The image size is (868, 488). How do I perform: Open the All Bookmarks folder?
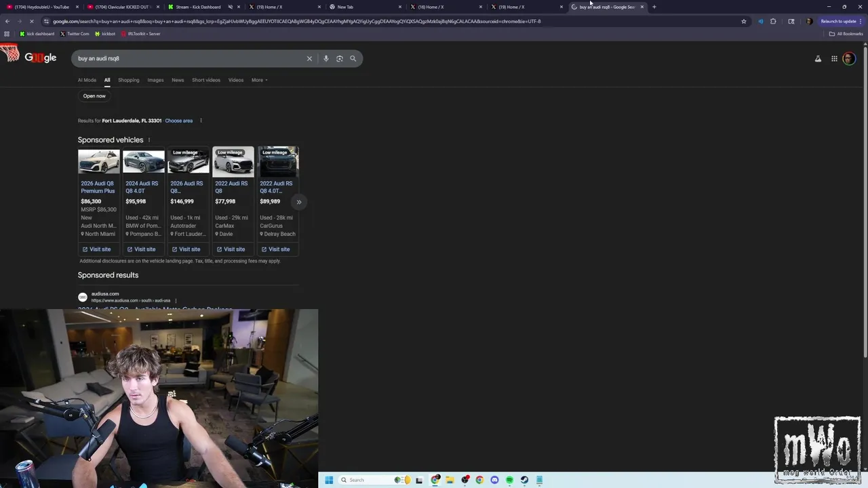(846, 34)
